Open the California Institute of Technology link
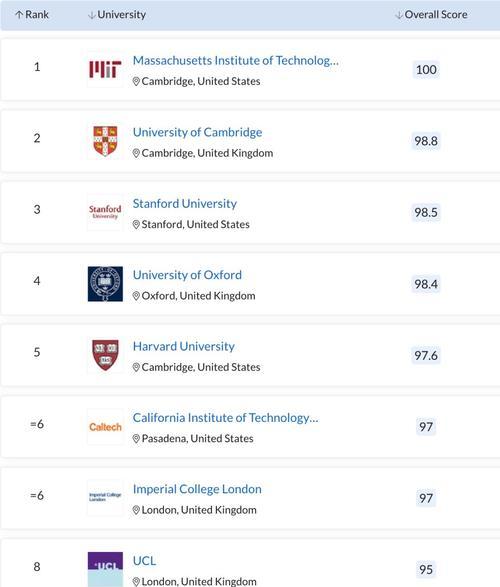 pos(226,418)
